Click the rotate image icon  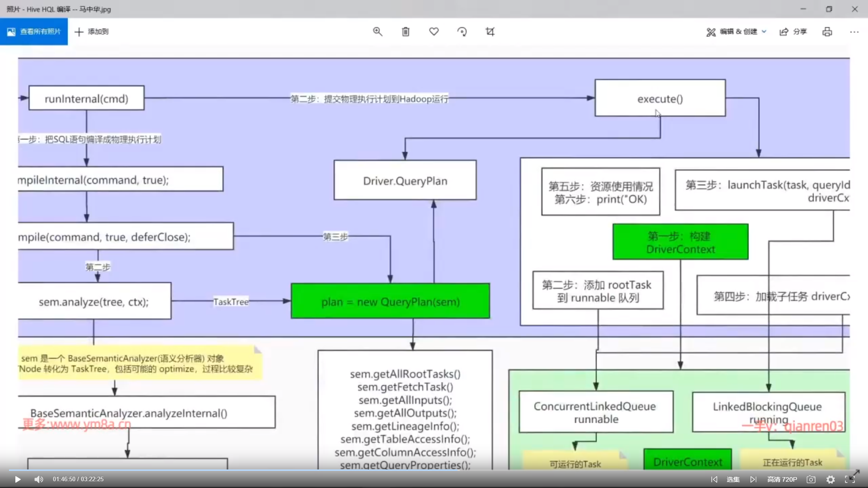462,32
